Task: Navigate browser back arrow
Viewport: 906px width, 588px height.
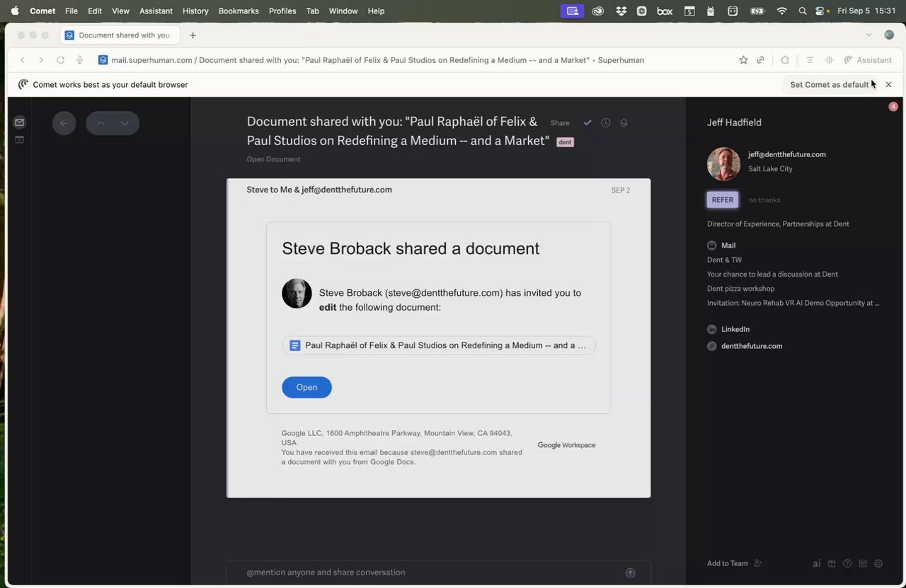Action: click(23, 60)
